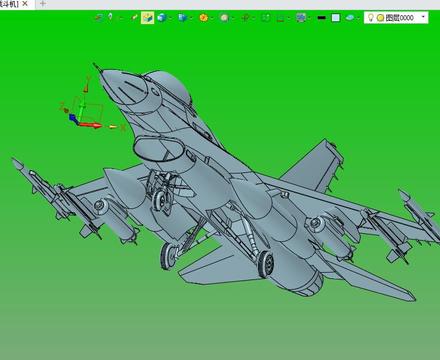This screenshot has width=440, height=360.
Task: Click the grey sphere material icon
Action: point(224,18)
